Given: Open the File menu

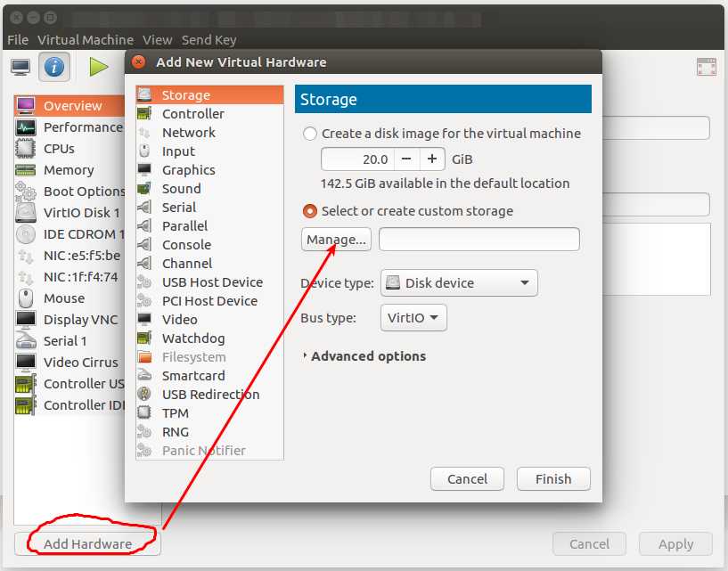Looking at the screenshot, I should point(18,40).
